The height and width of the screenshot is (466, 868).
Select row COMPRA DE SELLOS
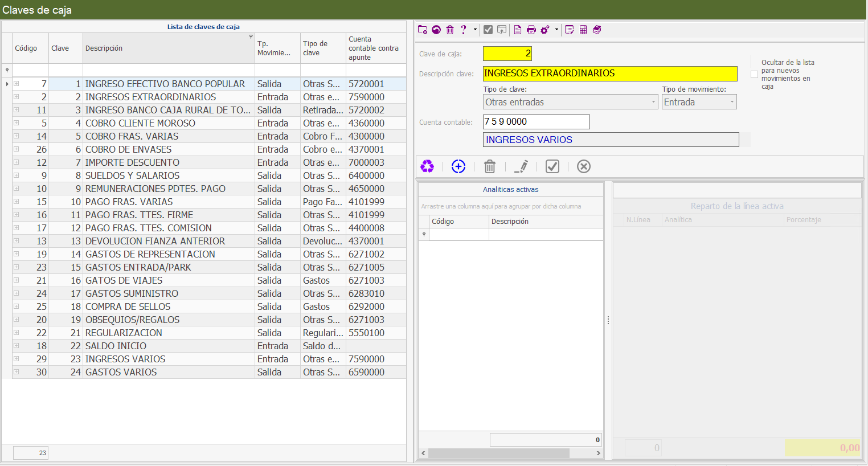tap(209, 306)
